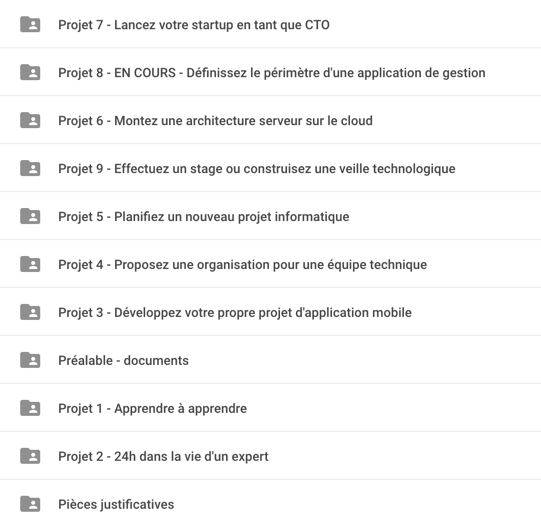Open Projet 3 - Développez votre propre projet
Screen dimensions: 541x525
coord(235,313)
